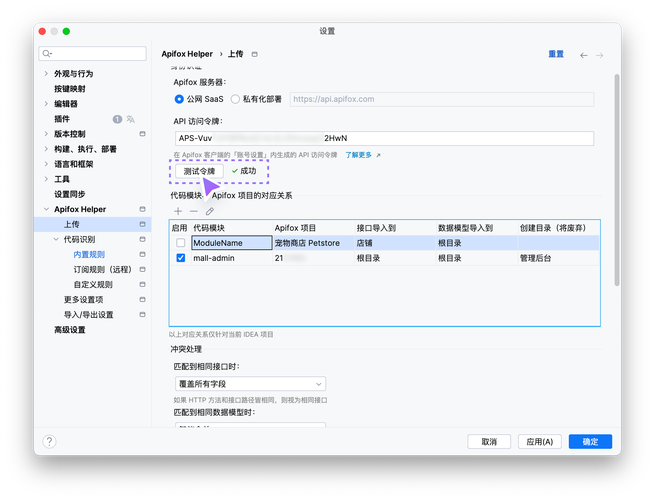Viewport: 655px width, 500px height.
Task: Click the Apifox Helper breadcrumb
Action: [187, 54]
